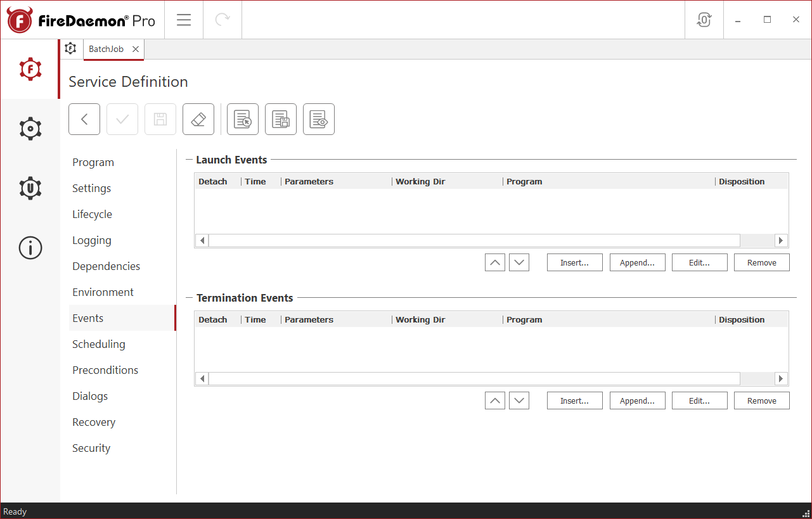This screenshot has width=812, height=519.
Task: Click Edit... under Launch Events
Action: coord(700,262)
